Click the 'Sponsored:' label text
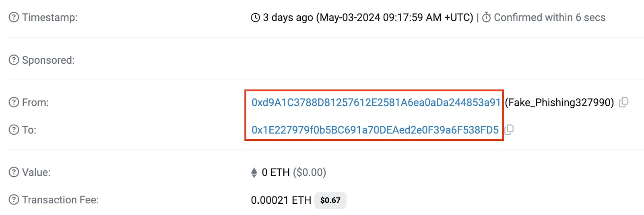This screenshot has width=644, height=215. 48,60
